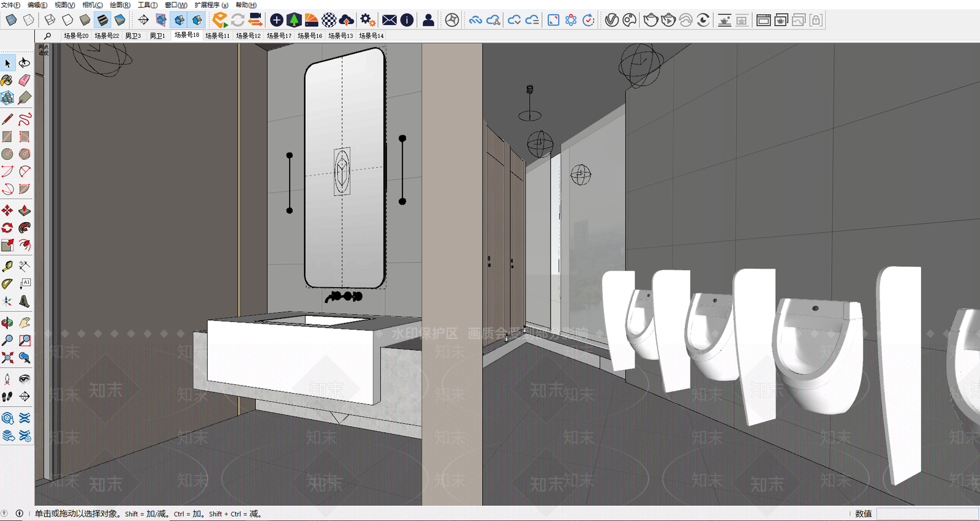980x521 pixels.
Task: Show the V-Ray frame buffer window
Action: (763, 20)
